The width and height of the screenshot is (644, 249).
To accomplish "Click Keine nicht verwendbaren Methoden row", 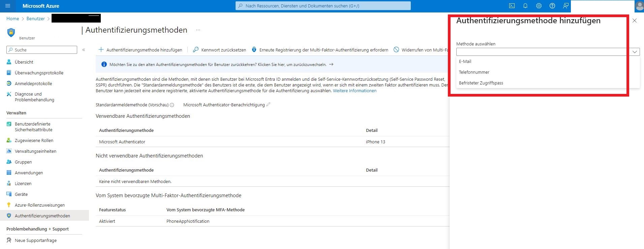I will pos(272,181).
